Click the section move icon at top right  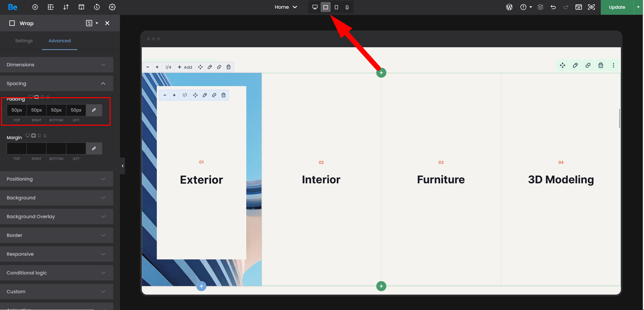click(563, 65)
